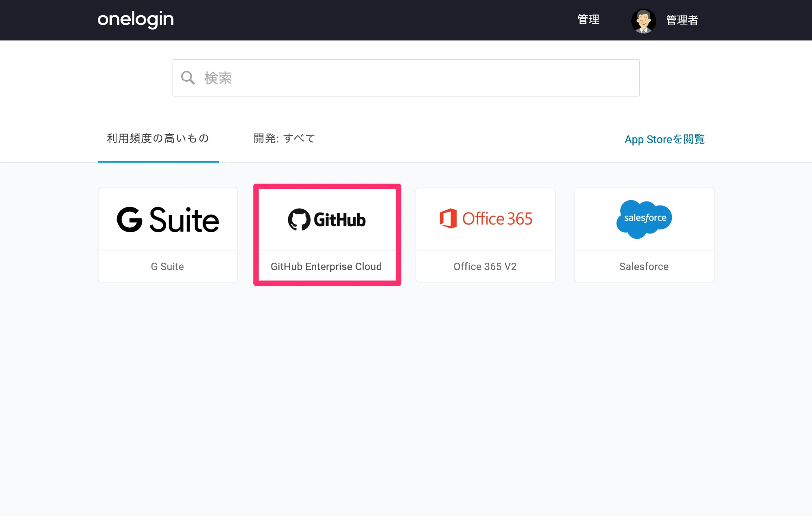Launch GitHub via its Octocat logo

click(x=299, y=219)
